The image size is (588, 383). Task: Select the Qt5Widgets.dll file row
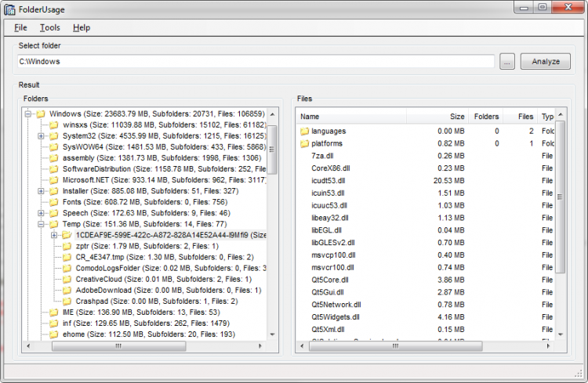pyautogui.click(x=426, y=317)
